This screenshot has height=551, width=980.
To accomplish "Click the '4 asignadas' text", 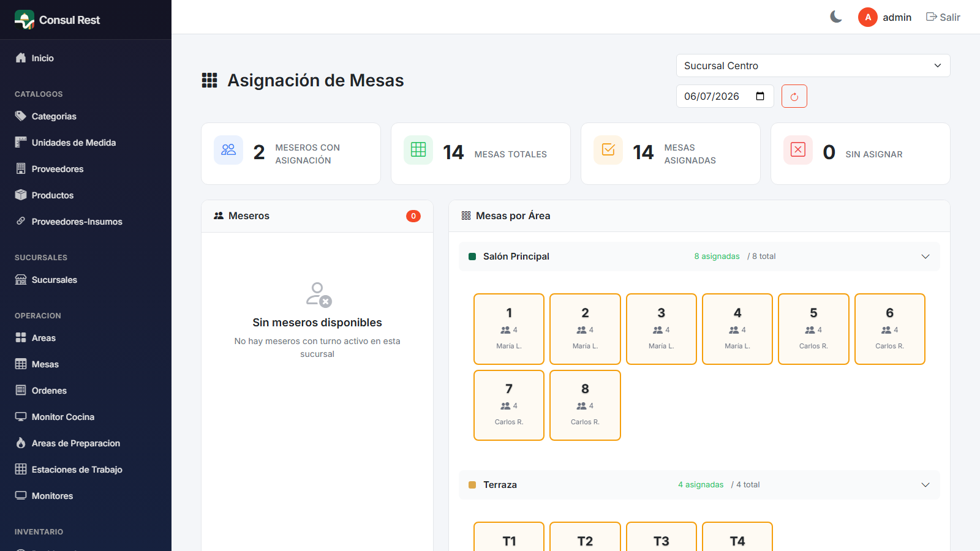I will 701,485.
